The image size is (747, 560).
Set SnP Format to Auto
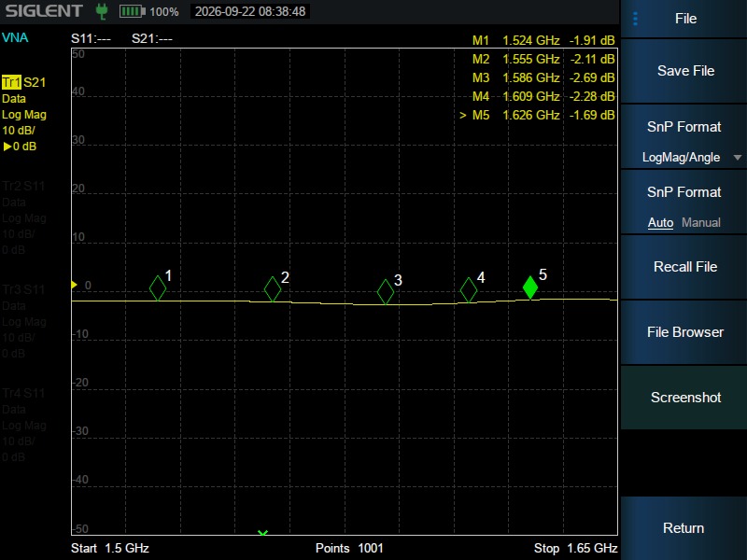tap(660, 222)
